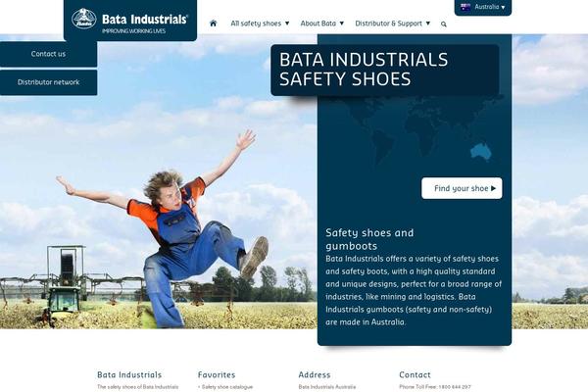Click the Bata Industrials logo
This screenshot has height=392, width=588.
(x=130, y=20)
